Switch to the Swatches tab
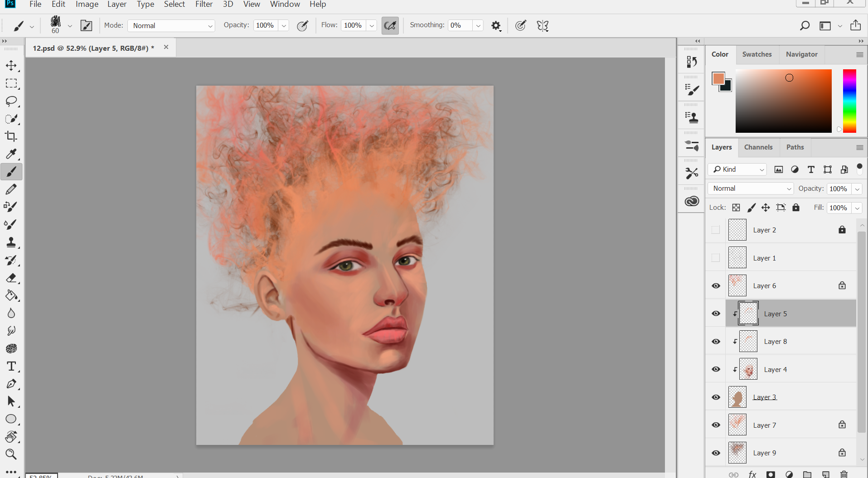868x478 pixels. click(756, 54)
